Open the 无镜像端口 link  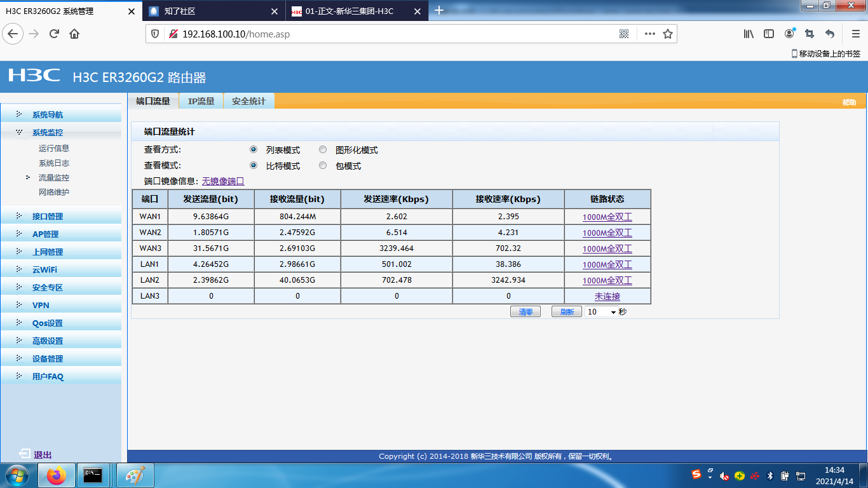coord(223,181)
